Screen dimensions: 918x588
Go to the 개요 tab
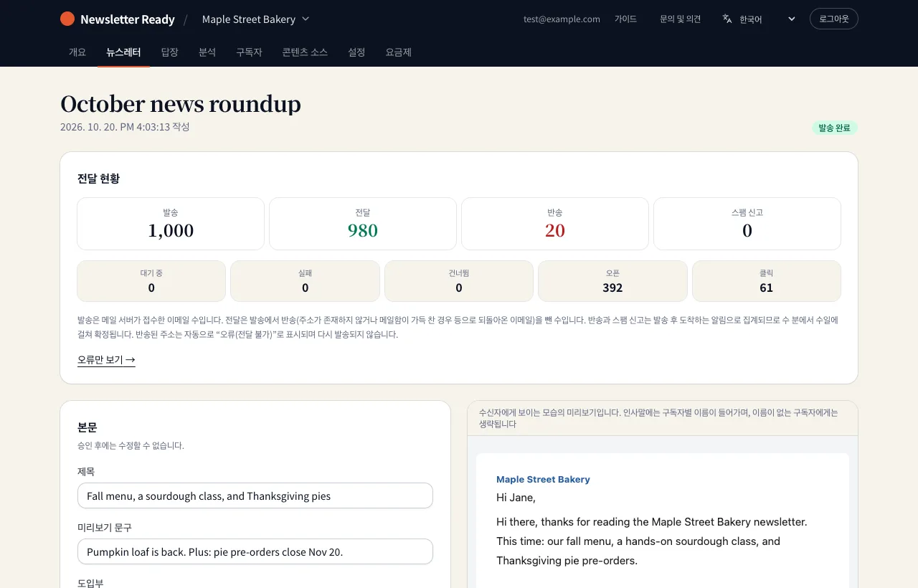point(77,52)
